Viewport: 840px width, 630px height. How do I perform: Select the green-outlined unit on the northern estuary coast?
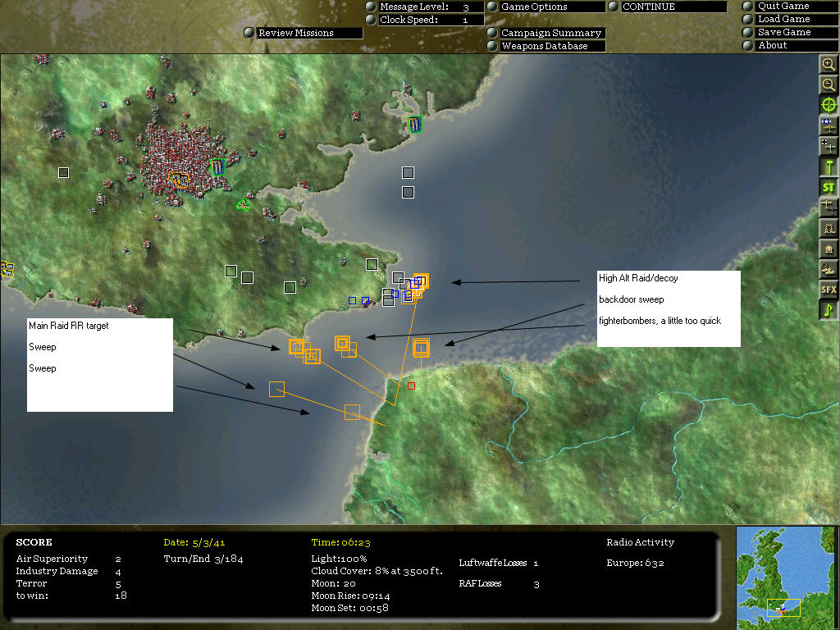click(x=414, y=125)
